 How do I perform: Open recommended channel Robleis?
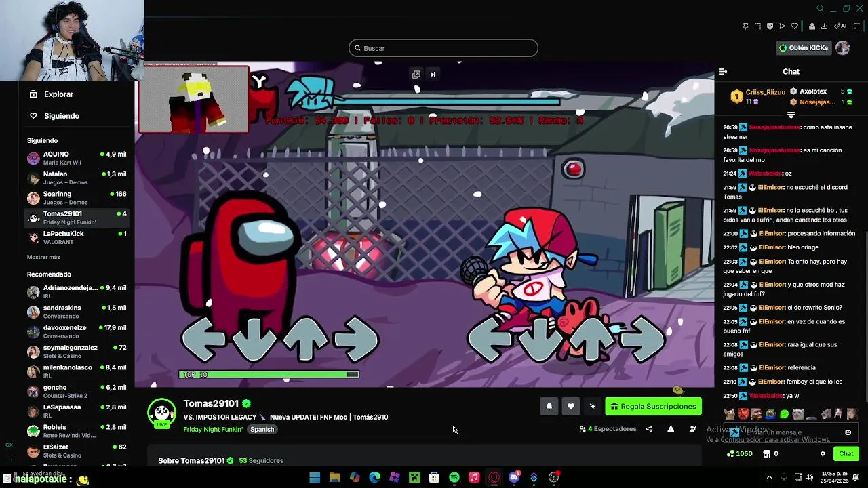pos(77,431)
